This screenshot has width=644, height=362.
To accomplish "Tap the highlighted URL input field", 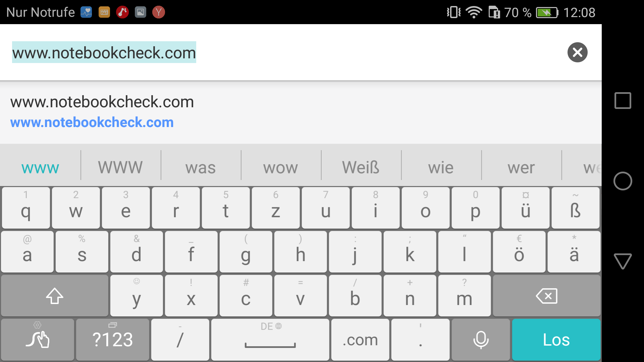I will click(x=104, y=52).
